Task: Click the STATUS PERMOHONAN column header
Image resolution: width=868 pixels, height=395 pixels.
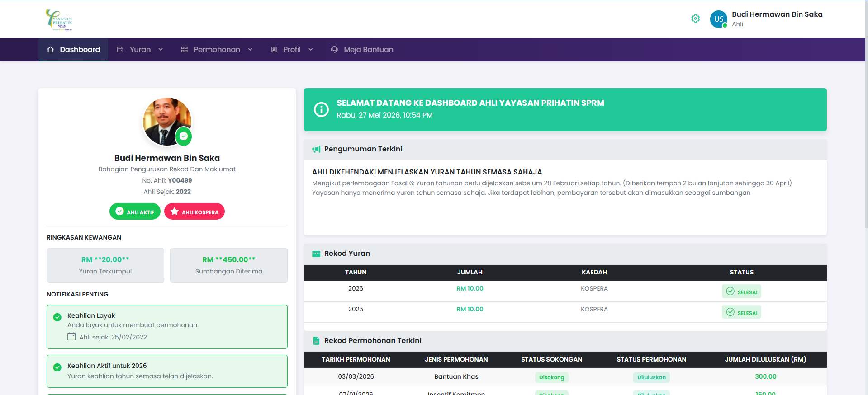Action: [x=651, y=360]
